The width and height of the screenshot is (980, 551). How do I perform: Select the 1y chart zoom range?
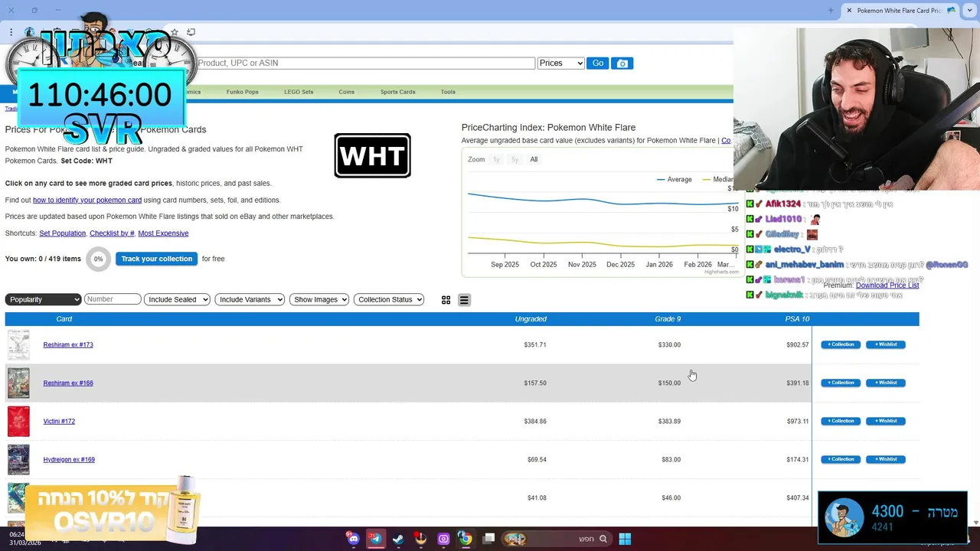tap(496, 159)
